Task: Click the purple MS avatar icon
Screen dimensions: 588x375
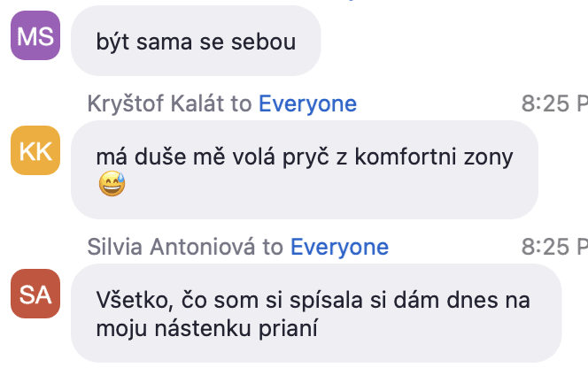Action: [35, 35]
